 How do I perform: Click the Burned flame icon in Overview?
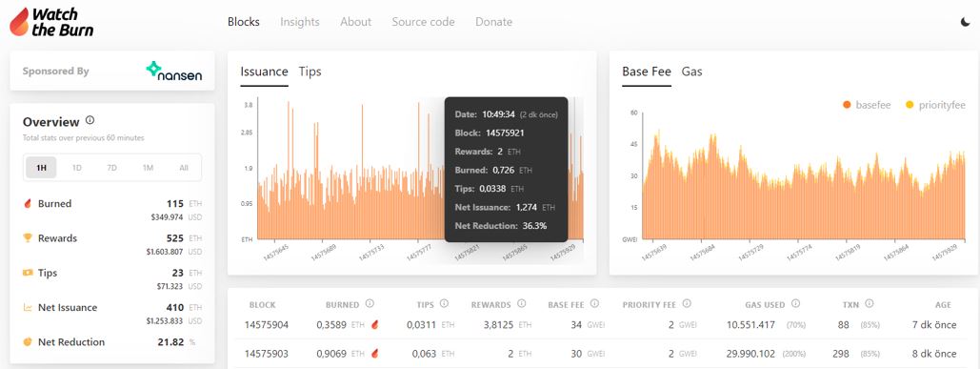27,204
